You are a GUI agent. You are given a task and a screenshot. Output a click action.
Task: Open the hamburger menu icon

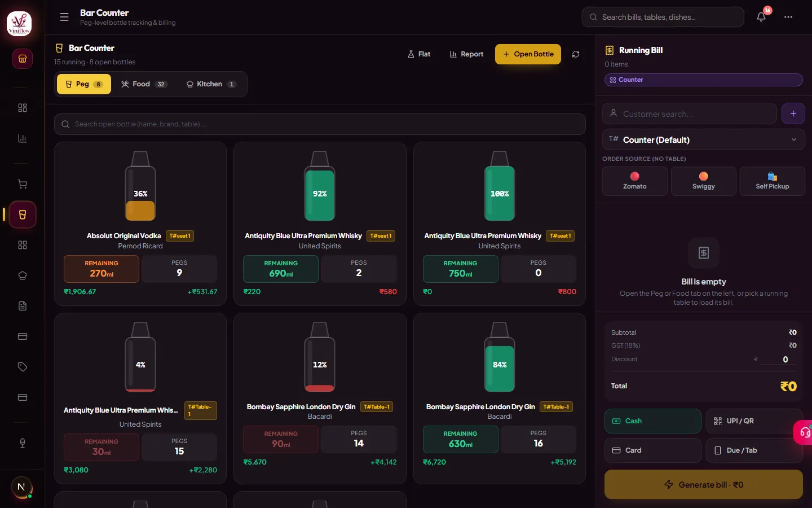pyautogui.click(x=64, y=17)
